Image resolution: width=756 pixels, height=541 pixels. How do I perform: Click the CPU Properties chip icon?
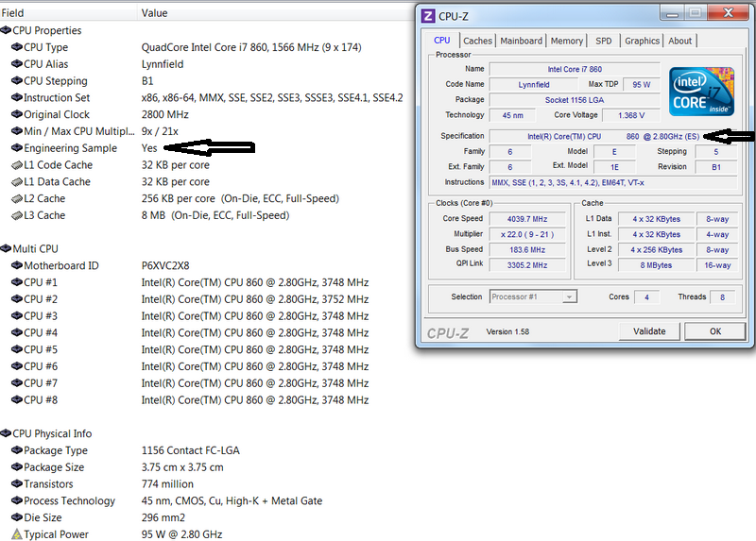(x=6, y=30)
